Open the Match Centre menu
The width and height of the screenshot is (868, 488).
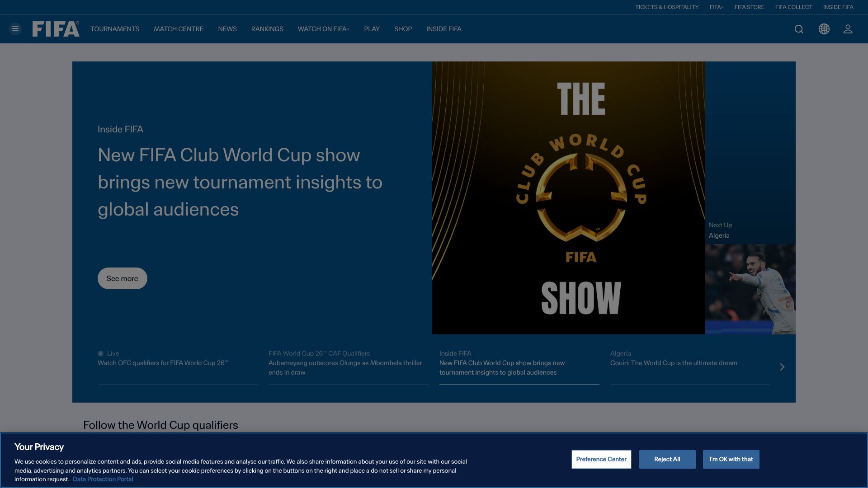(x=179, y=29)
